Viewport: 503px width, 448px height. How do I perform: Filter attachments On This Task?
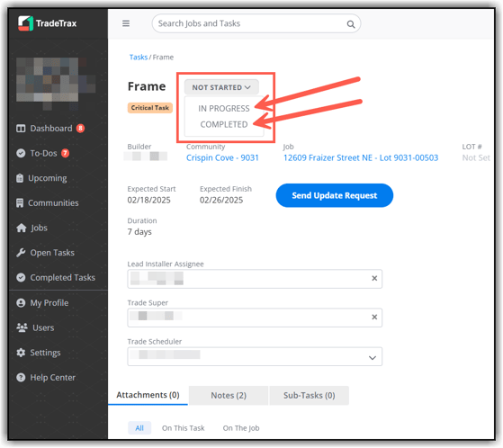click(x=184, y=428)
